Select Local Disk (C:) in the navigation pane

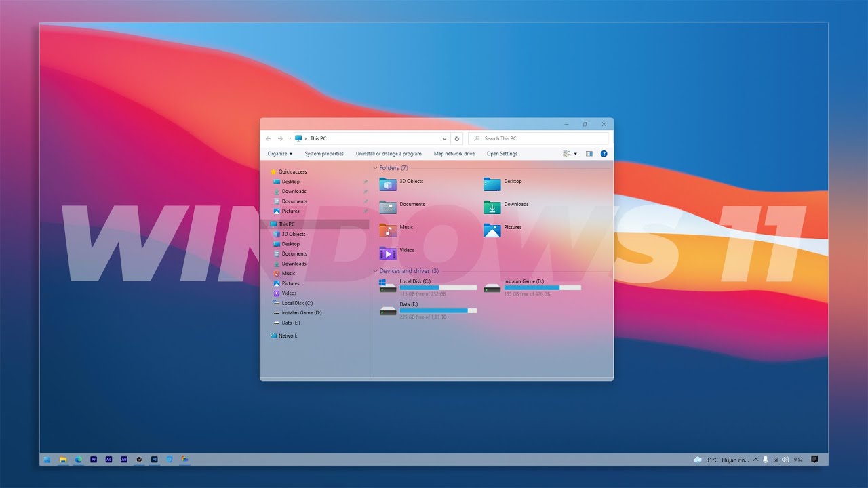click(x=292, y=303)
